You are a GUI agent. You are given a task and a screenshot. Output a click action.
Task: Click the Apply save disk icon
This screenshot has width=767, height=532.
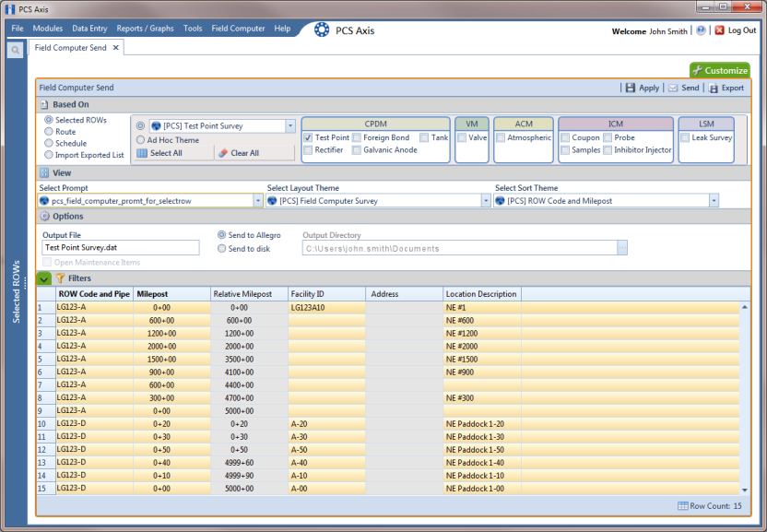click(x=630, y=88)
